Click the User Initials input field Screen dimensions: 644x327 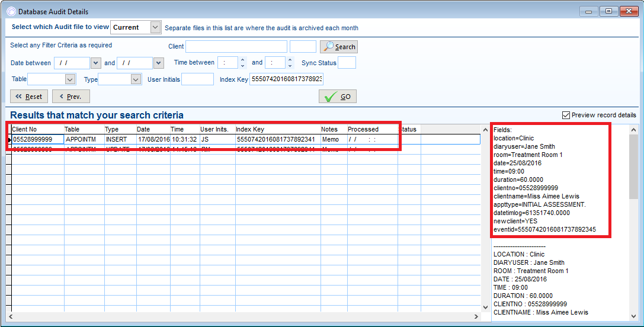[x=197, y=79]
